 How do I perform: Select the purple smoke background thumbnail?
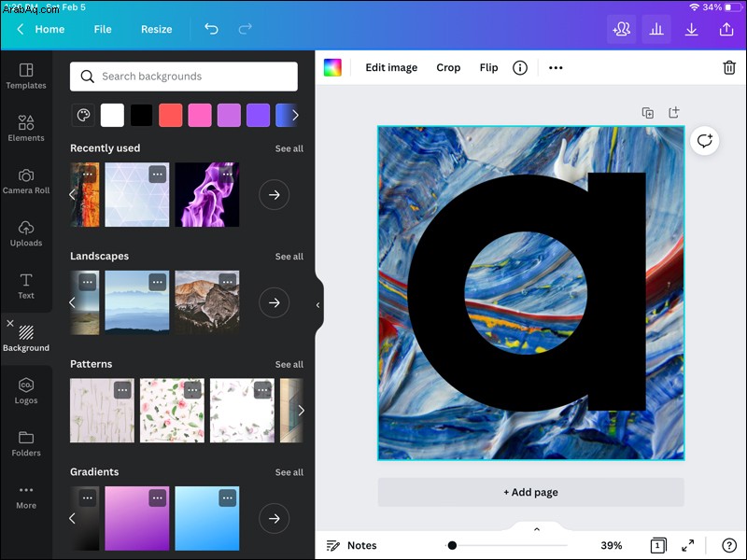(x=207, y=195)
